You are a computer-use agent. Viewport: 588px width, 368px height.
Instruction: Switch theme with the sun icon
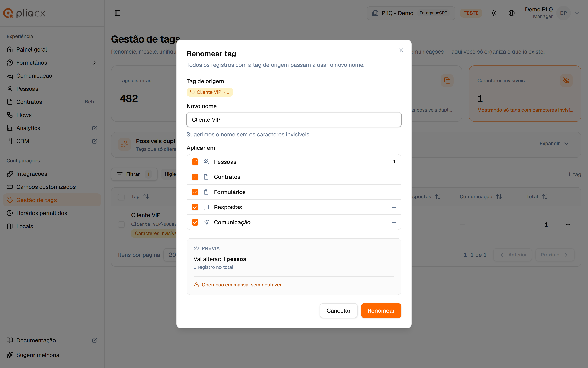tap(493, 13)
